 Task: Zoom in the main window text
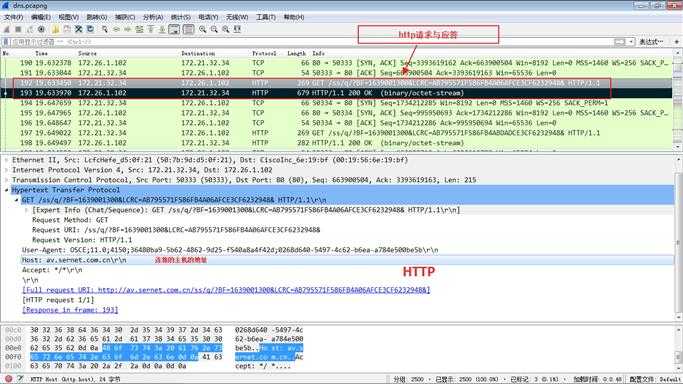point(203,29)
